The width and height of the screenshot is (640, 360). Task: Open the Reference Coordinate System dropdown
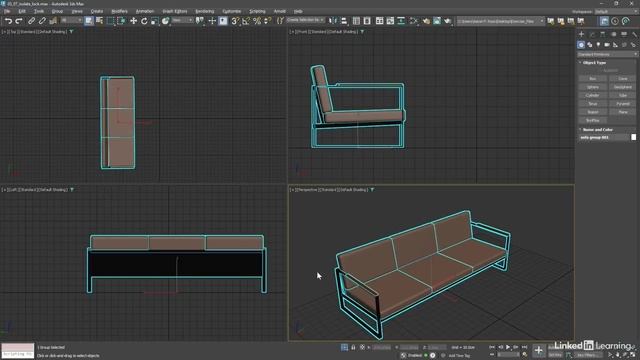pos(182,20)
